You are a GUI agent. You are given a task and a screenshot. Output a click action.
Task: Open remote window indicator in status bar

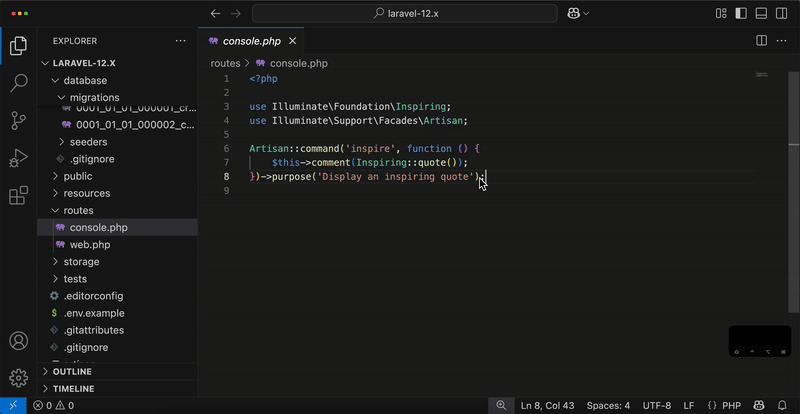(x=13, y=406)
